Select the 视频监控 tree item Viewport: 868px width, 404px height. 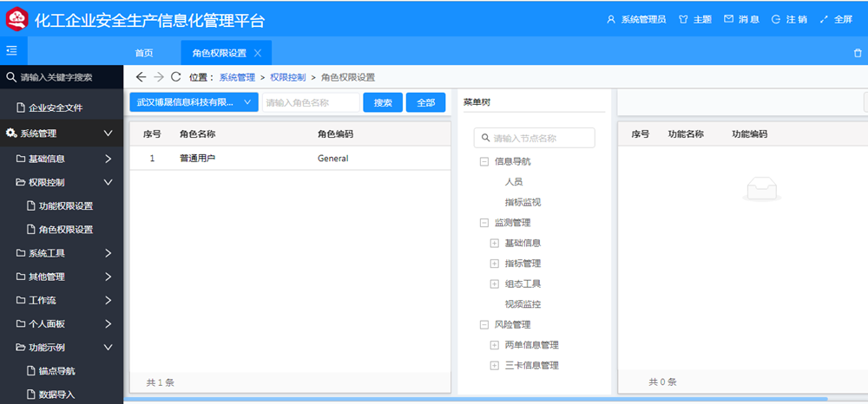tap(523, 304)
